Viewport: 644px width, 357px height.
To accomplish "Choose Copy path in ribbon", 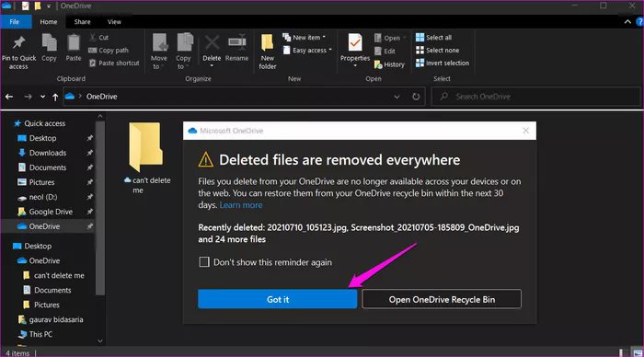I will click(109, 50).
